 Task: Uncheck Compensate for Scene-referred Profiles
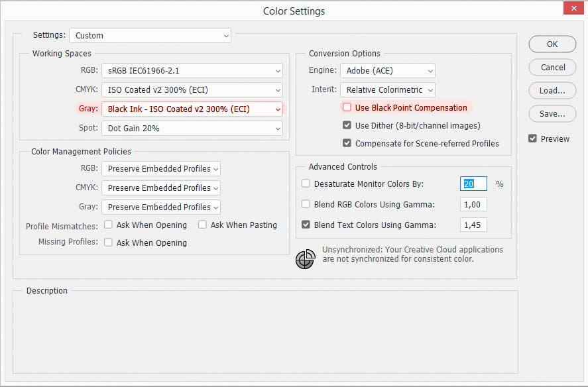(347, 143)
